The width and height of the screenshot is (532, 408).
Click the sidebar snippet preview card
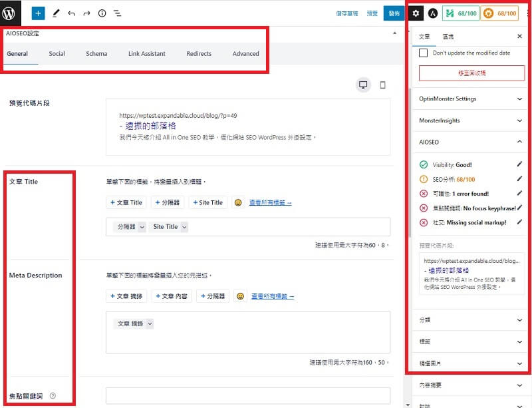pyautogui.click(x=471, y=273)
